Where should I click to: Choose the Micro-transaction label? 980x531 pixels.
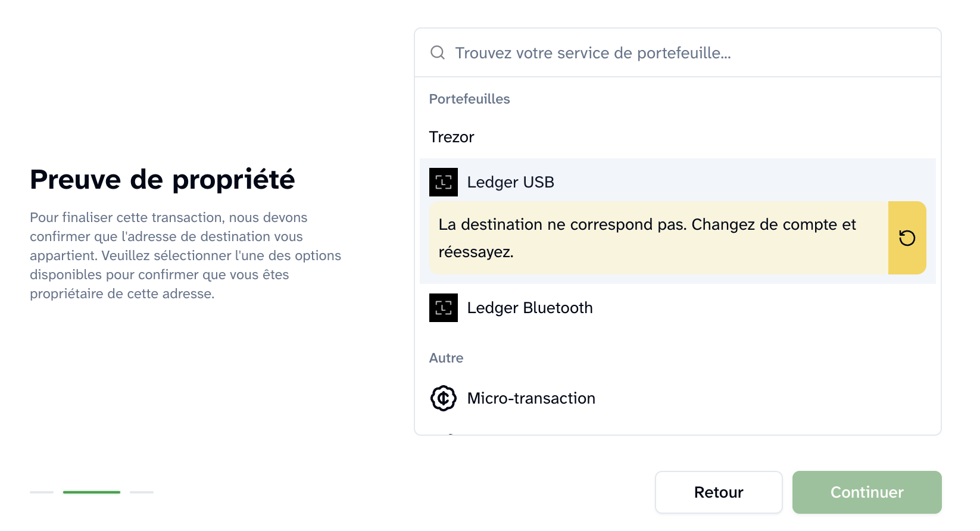click(x=531, y=398)
